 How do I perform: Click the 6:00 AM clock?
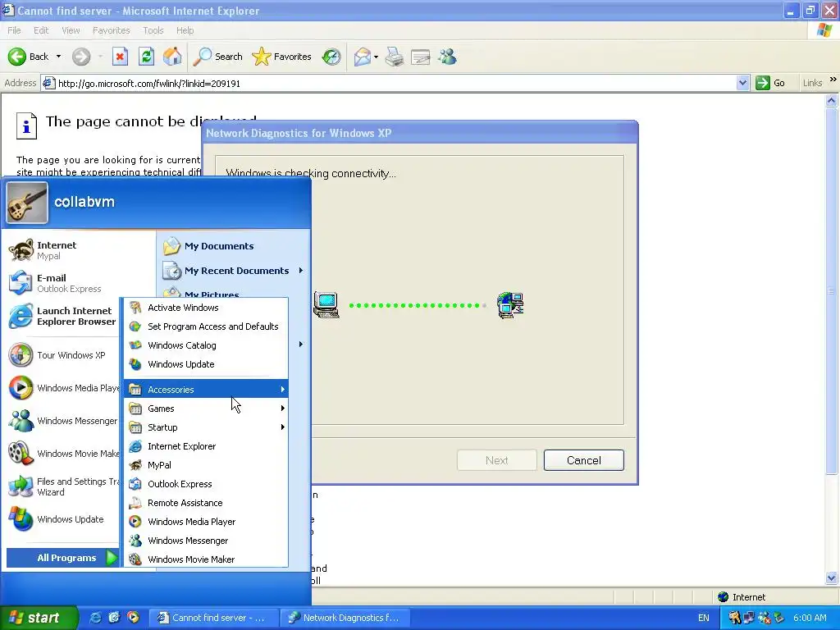810,618
